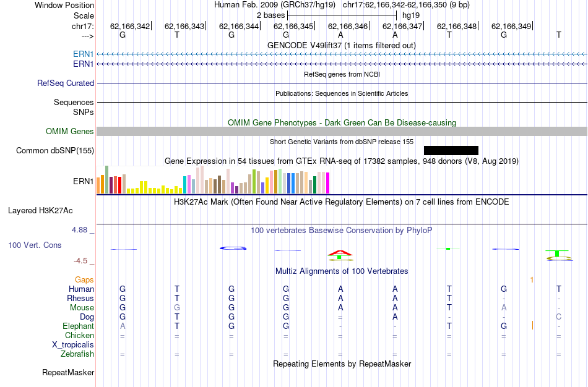This screenshot has width=588, height=387.
Task: Click the 62,166,345 ruler position
Action: tap(293, 26)
